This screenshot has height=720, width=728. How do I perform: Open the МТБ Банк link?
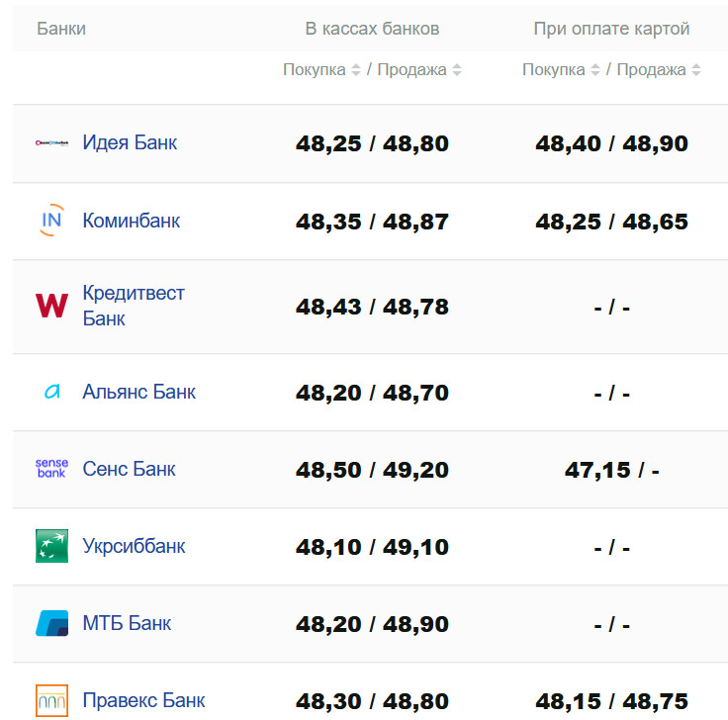[127, 623]
